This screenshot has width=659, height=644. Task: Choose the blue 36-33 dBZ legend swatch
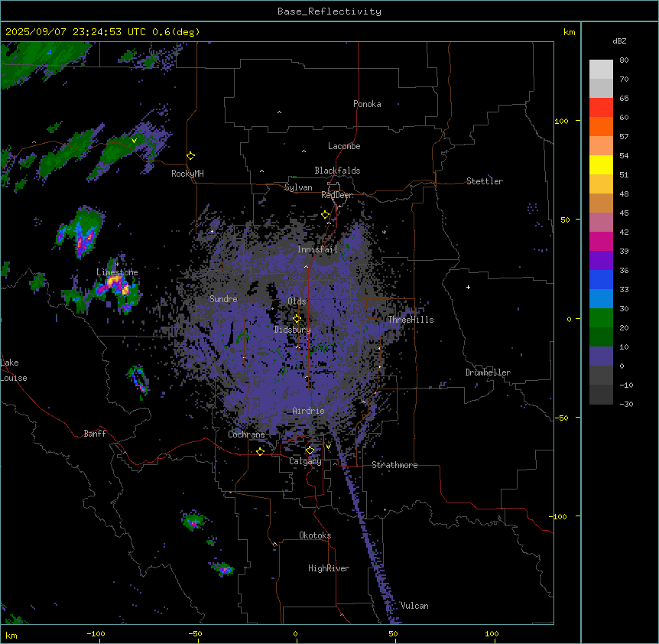pos(601,279)
